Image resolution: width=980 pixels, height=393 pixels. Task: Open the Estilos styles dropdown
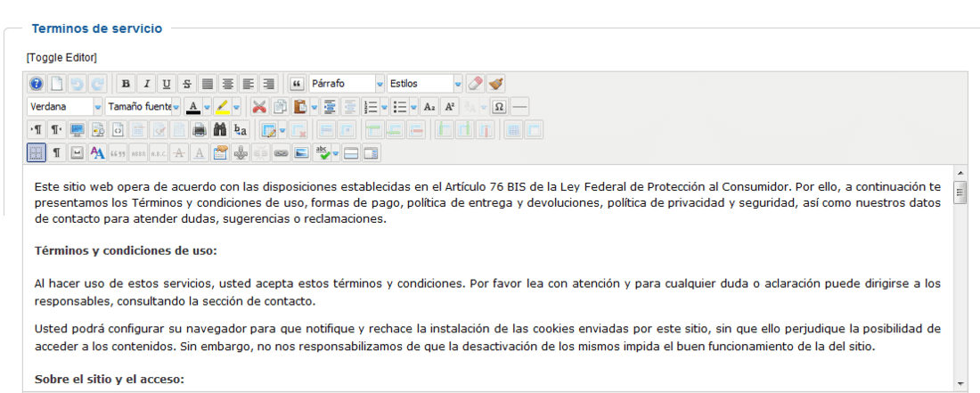tap(425, 83)
